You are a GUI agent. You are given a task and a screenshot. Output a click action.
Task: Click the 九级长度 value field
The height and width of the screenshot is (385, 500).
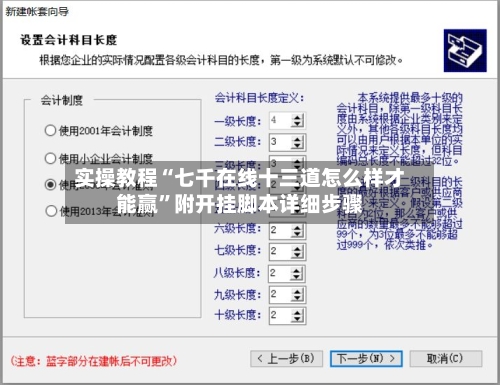click(281, 295)
